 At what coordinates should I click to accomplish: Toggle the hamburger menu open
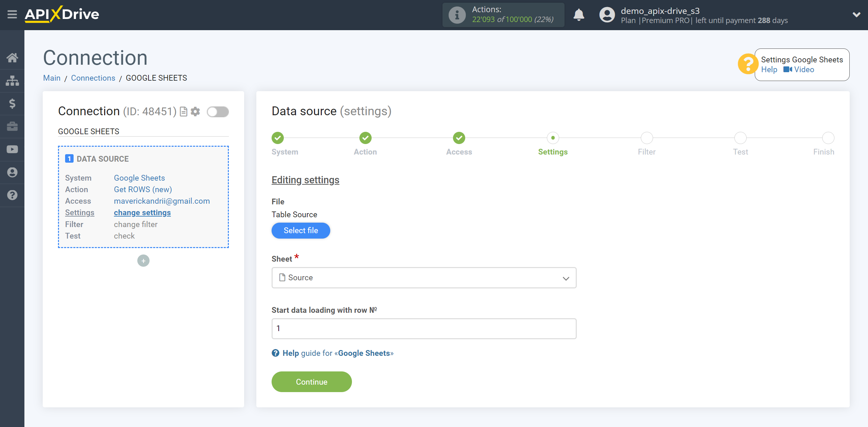tap(12, 15)
